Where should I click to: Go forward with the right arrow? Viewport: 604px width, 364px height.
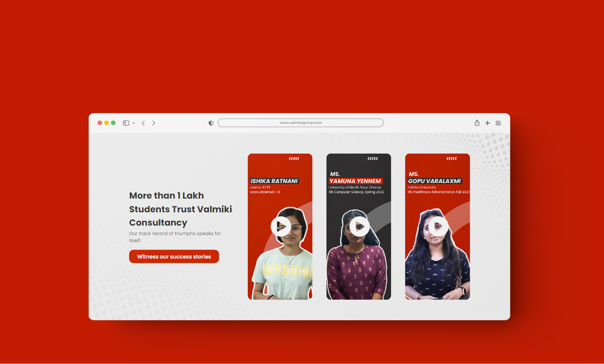(154, 123)
